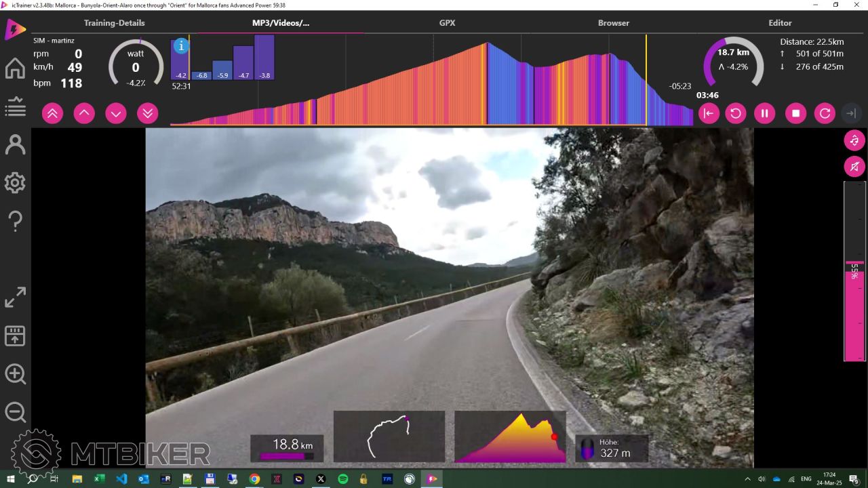
Task: Decrease resistance with double down arrow button
Action: point(148,113)
